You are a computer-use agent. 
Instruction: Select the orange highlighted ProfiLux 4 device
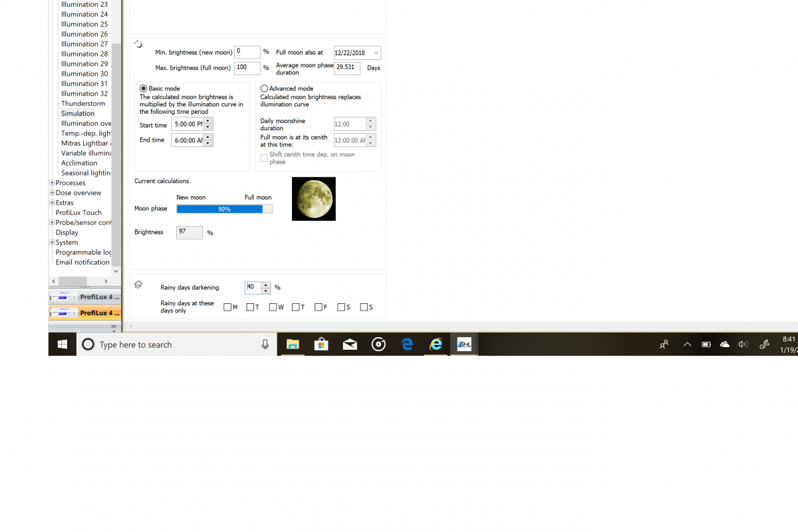tap(85, 313)
